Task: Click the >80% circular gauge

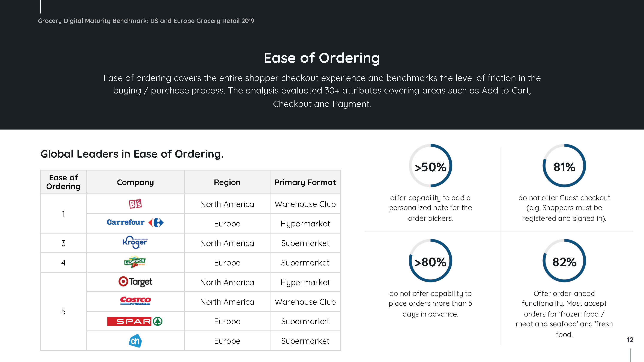Action: click(430, 261)
